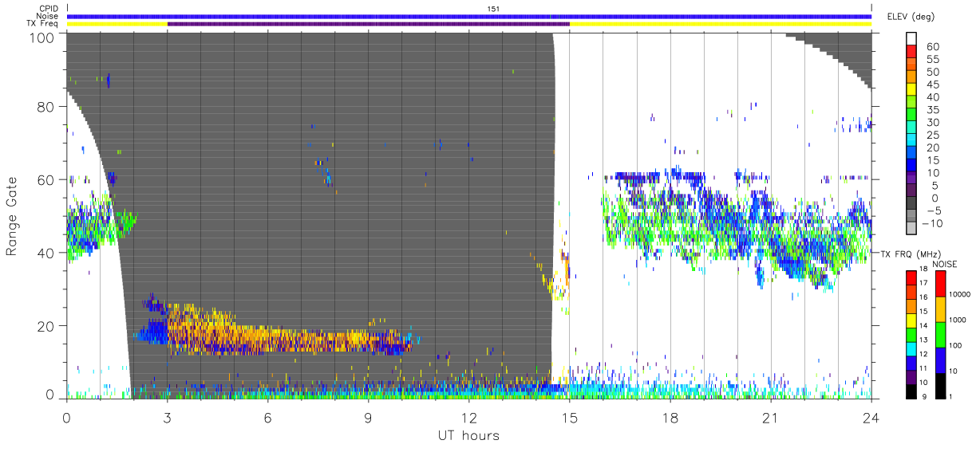Click the blue Noise strip at top
Image resolution: width=980 pixels, height=452 pixels.
pyautogui.click(x=469, y=16)
